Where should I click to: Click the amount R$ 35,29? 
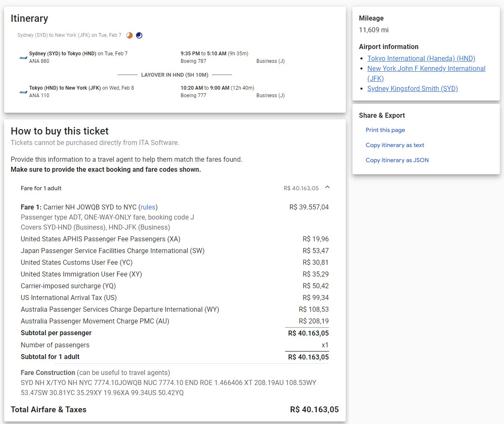316,274
